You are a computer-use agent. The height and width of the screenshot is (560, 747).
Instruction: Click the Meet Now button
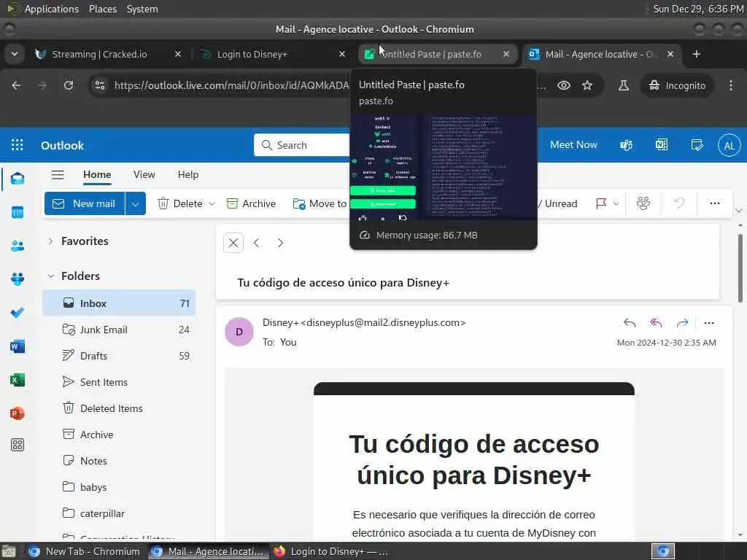573,145
